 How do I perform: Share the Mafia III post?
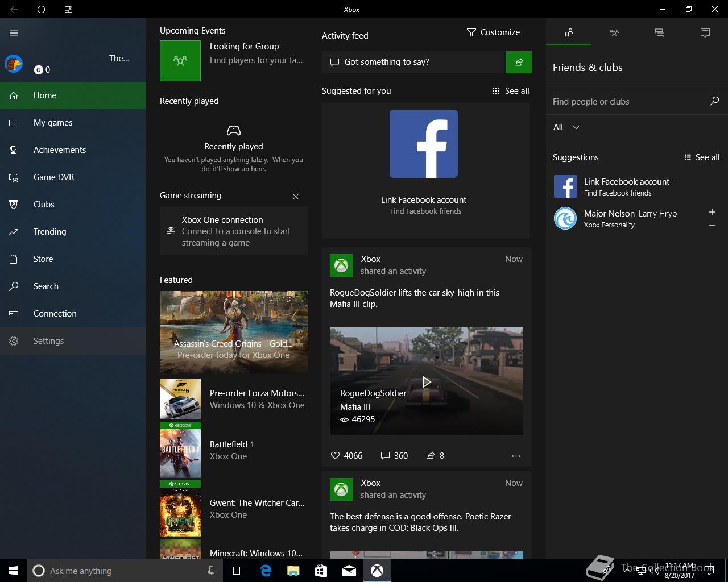click(435, 456)
